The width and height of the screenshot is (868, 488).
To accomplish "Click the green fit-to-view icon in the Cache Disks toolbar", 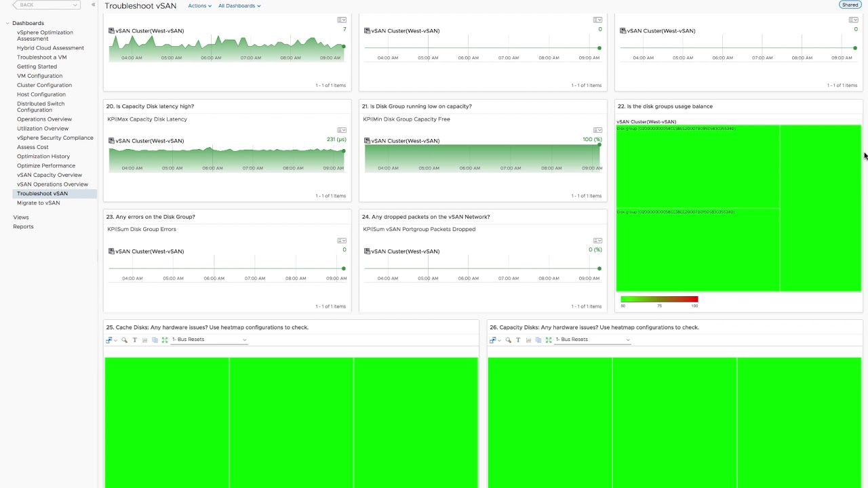I will point(165,340).
